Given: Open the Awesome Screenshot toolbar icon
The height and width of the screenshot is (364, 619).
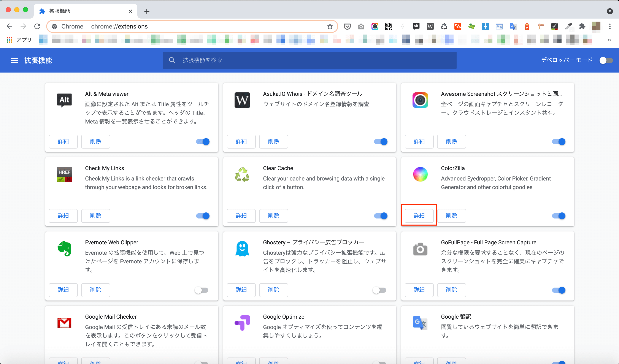Looking at the screenshot, I should 375,26.
